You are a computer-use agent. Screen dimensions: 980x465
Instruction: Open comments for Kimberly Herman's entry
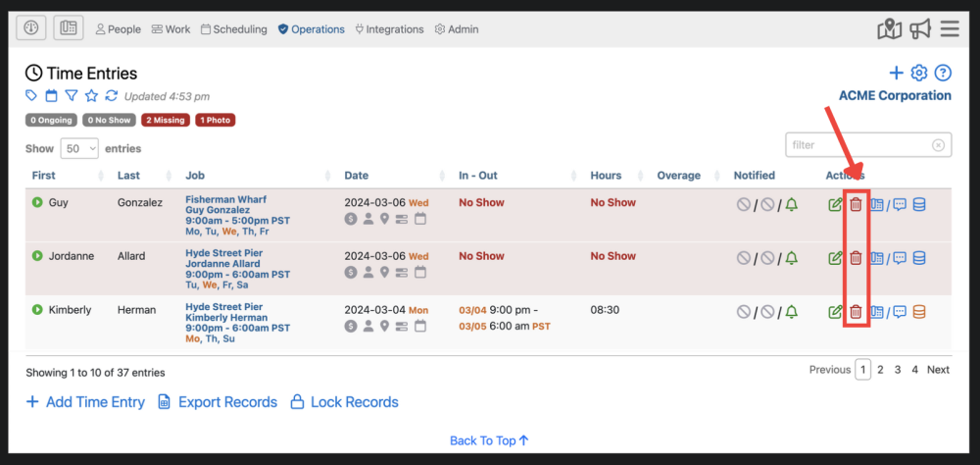(x=900, y=312)
